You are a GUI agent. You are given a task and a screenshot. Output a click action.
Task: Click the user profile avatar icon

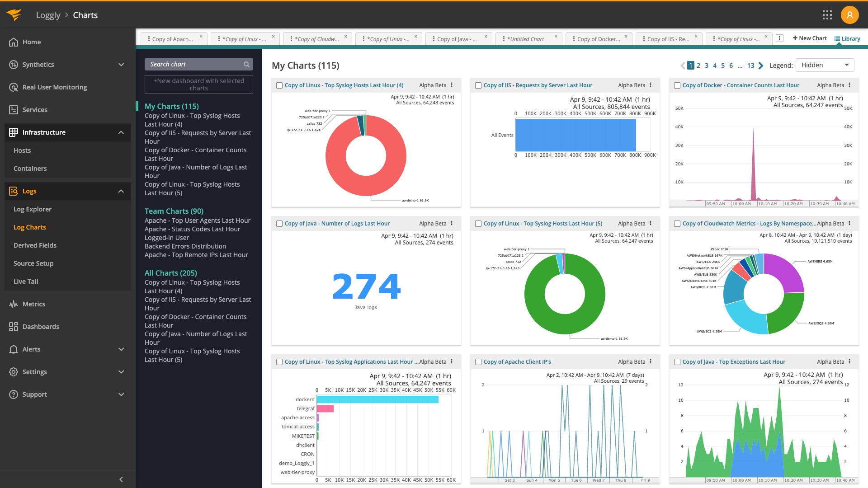[849, 15]
